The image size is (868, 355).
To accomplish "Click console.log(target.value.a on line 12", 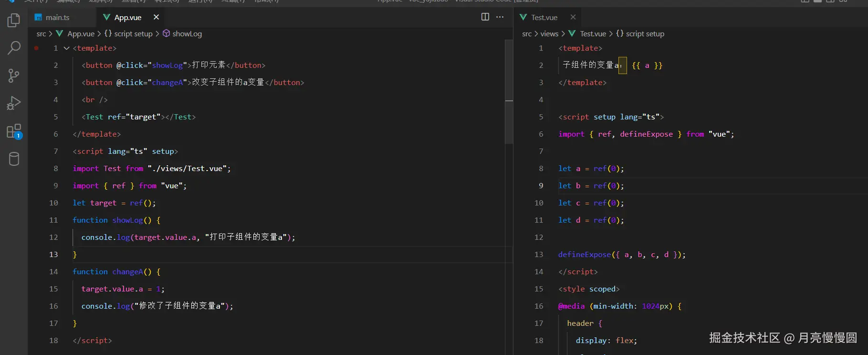I will tap(138, 237).
